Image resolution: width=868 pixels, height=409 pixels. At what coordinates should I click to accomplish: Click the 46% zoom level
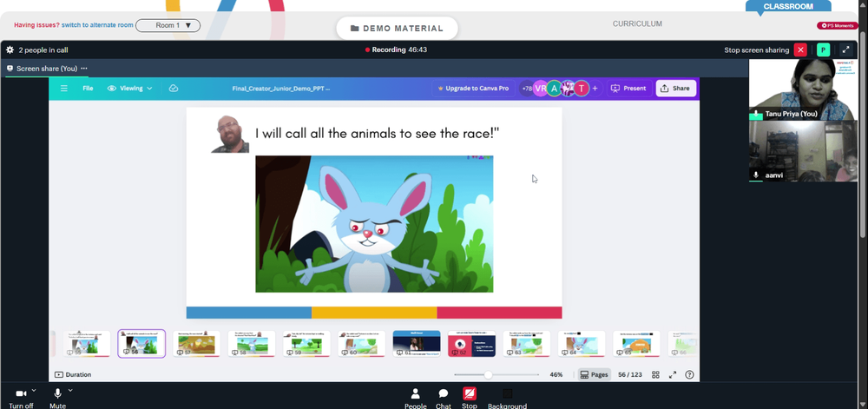[556, 374]
